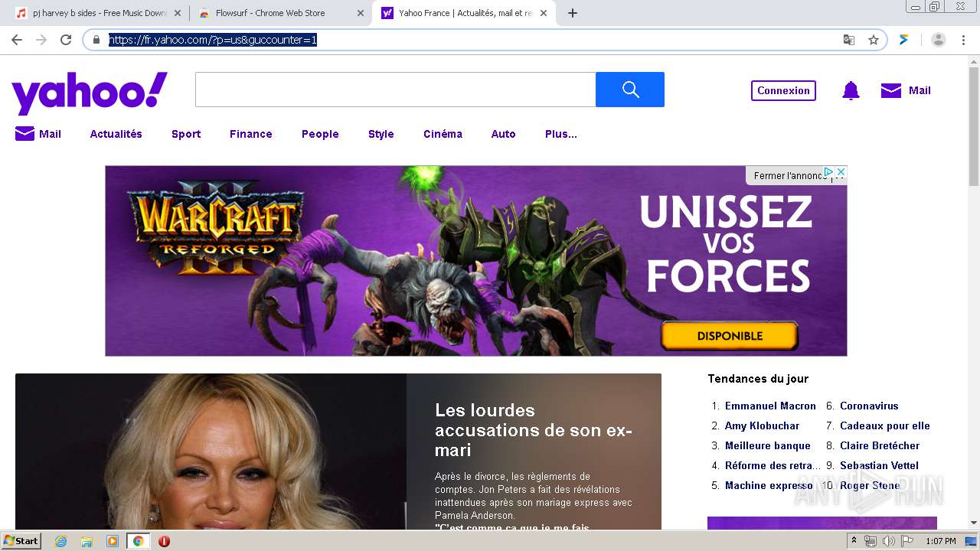Click the Pamela Anderson article photo
Image resolution: width=980 pixels, height=551 pixels.
coord(211,452)
